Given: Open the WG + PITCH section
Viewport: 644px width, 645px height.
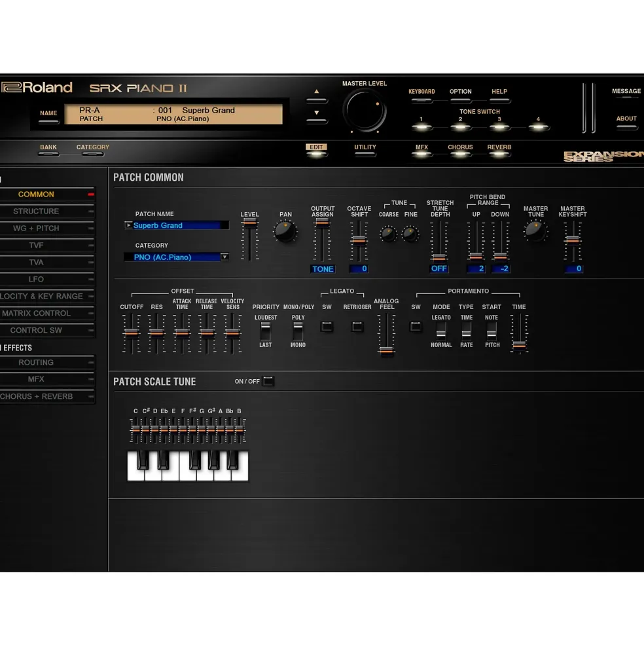Looking at the screenshot, I should 47,229.
